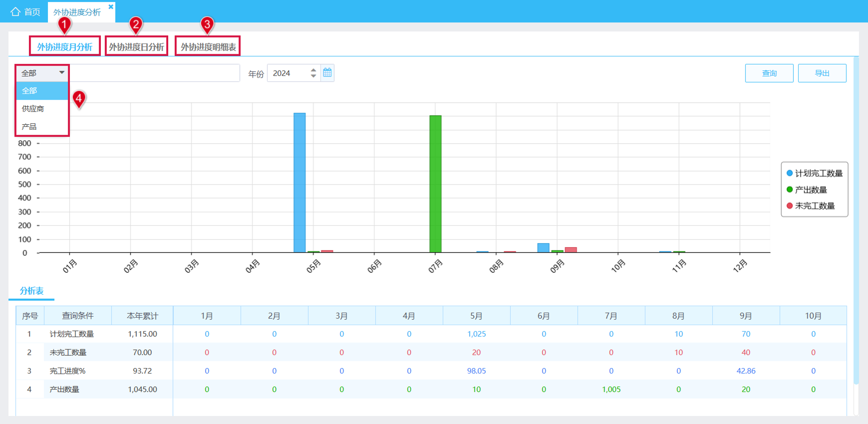Open the year calendar picker icon
Image resolution: width=868 pixels, height=424 pixels.
pos(327,73)
